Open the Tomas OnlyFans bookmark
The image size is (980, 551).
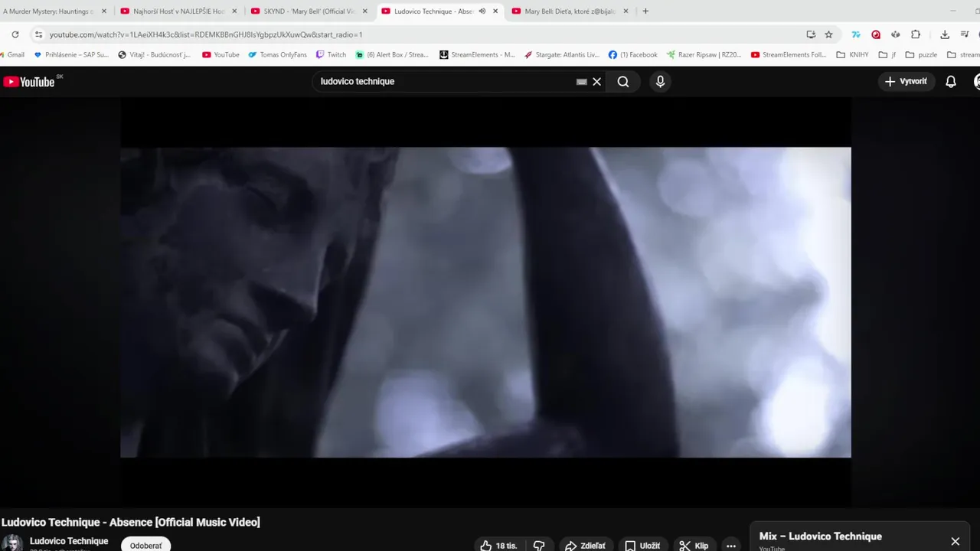click(x=277, y=55)
